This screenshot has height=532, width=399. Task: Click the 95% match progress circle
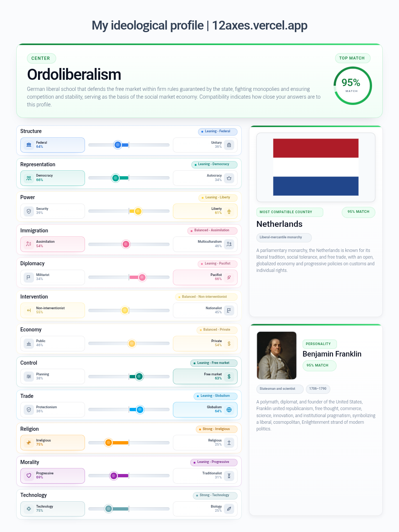[x=352, y=86]
